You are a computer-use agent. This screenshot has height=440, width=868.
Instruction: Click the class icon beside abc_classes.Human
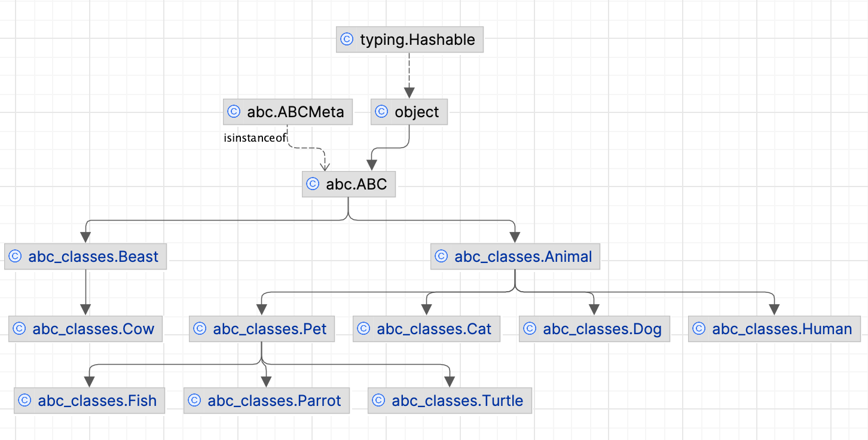tap(699, 329)
